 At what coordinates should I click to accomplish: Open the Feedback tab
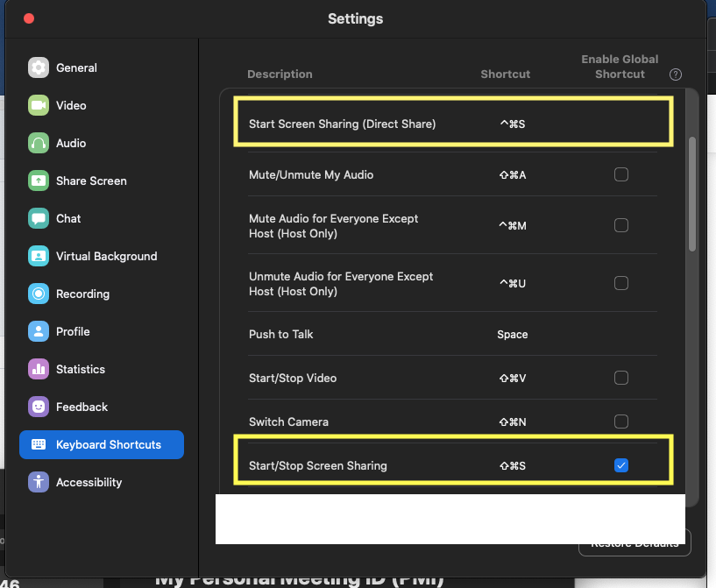tap(102, 407)
